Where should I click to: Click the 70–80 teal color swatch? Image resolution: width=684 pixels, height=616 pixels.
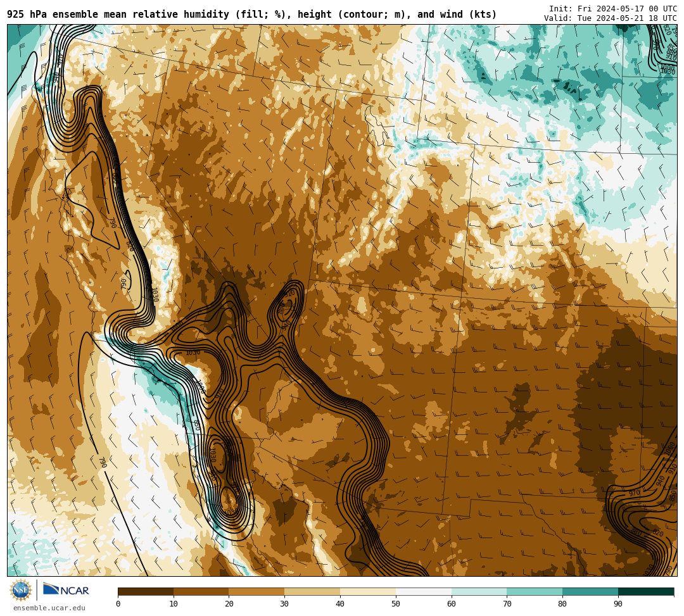point(535,591)
